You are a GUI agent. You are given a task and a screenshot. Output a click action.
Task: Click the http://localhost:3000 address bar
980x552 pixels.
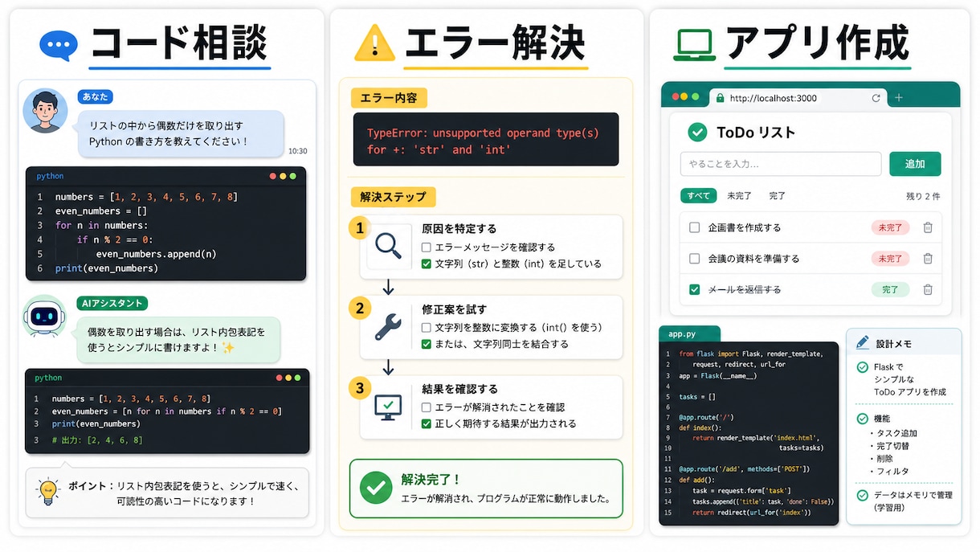coord(798,98)
